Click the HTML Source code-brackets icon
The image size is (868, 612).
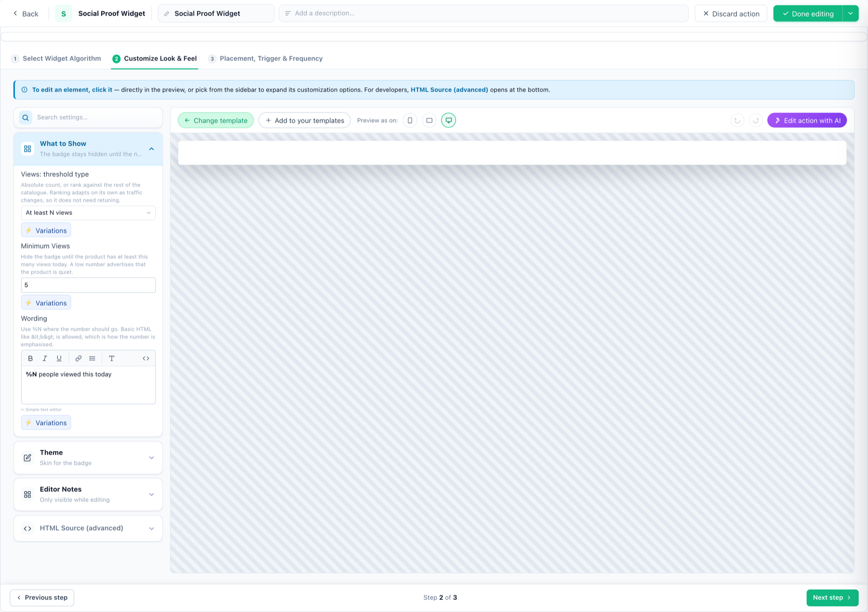coord(27,529)
